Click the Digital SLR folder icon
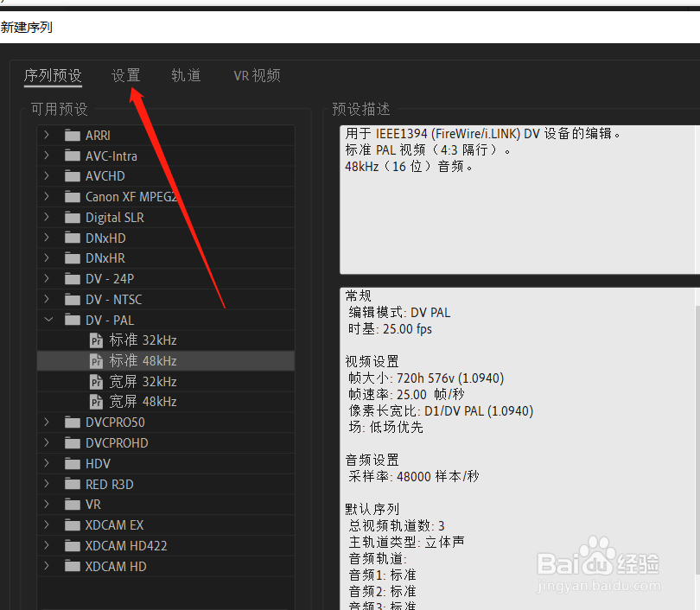Screen dimensions: 700x610 tap(73, 218)
